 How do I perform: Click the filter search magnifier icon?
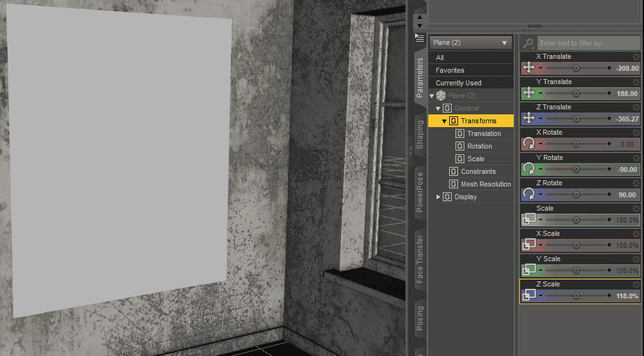point(529,43)
